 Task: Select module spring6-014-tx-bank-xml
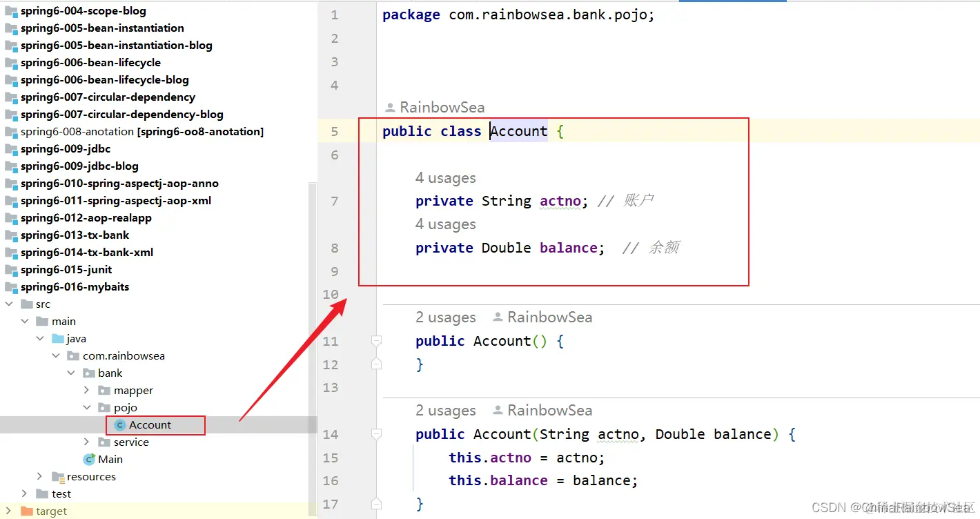(87, 253)
